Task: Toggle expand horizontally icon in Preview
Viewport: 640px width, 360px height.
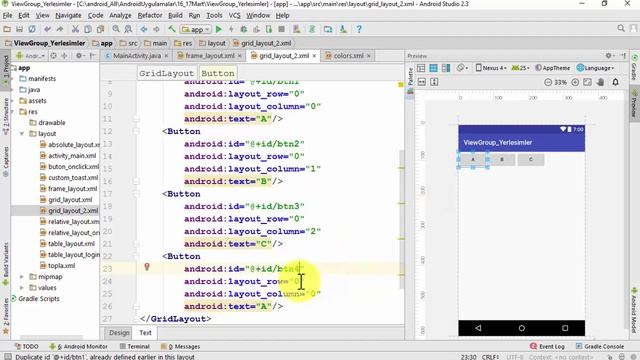Action: pyautogui.click(x=422, y=82)
